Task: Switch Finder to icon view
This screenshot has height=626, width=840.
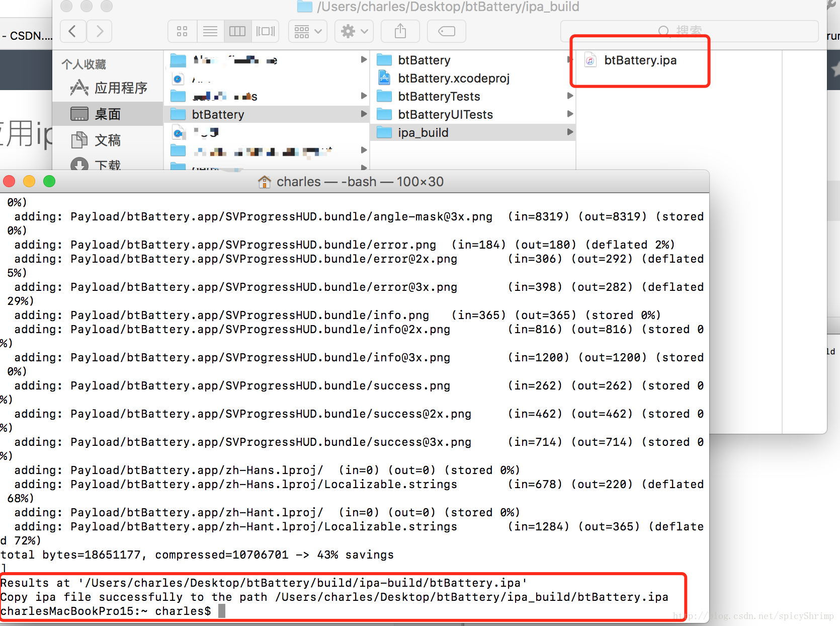Action: 182,31
